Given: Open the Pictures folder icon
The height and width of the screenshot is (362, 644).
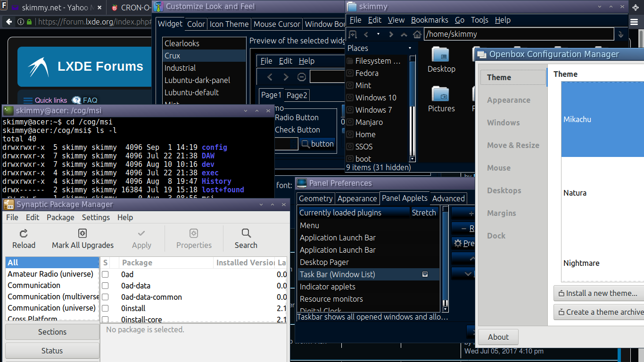Looking at the screenshot, I should 441,93.
